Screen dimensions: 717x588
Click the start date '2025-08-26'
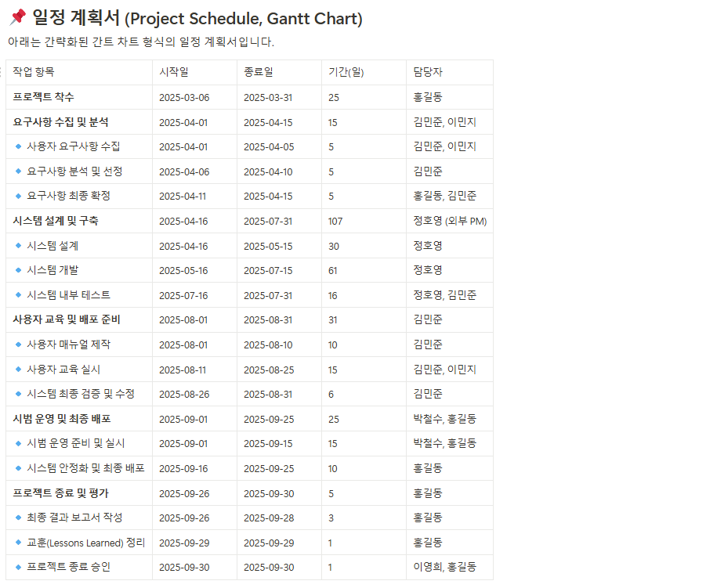(x=184, y=395)
